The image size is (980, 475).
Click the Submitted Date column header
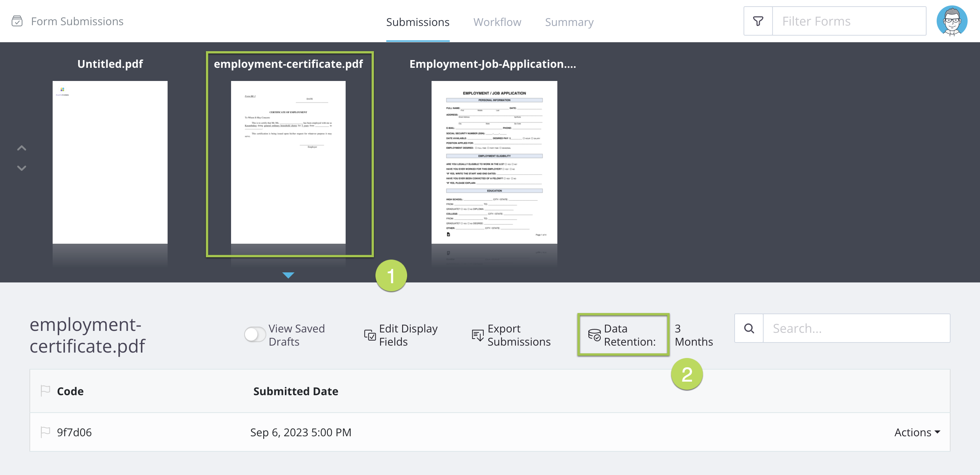coord(296,391)
